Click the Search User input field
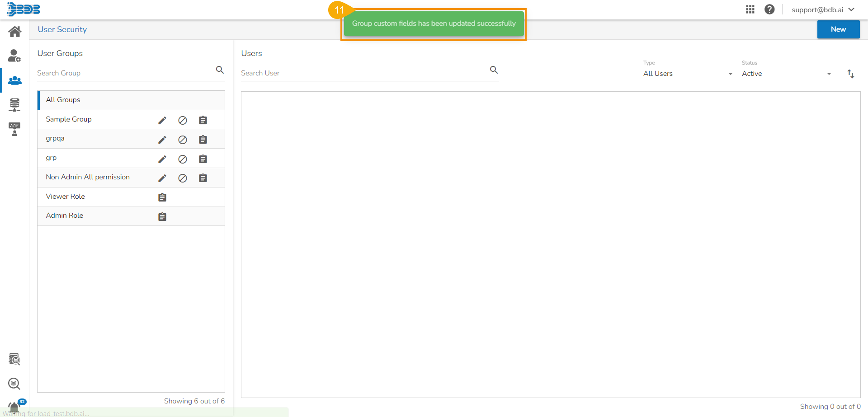This screenshot has height=417, width=868. pos(362,73)
